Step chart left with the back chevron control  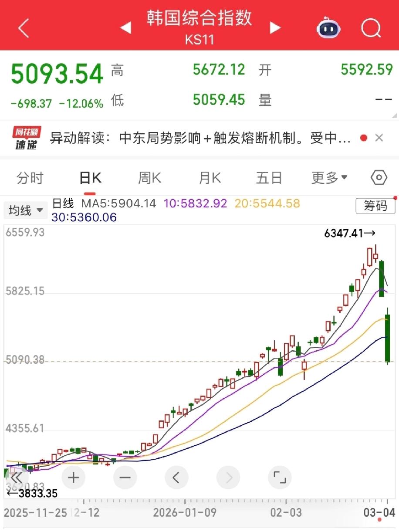coord(176,478)
